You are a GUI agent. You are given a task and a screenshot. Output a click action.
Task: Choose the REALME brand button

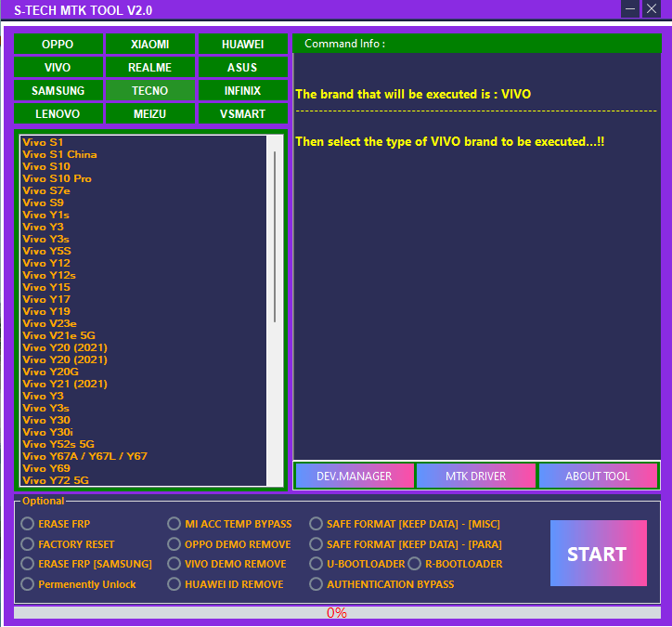150,67
